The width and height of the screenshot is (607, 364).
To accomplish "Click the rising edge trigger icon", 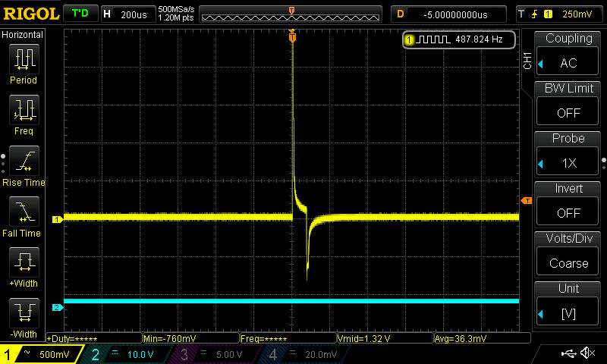I will [x=535, y=14].
